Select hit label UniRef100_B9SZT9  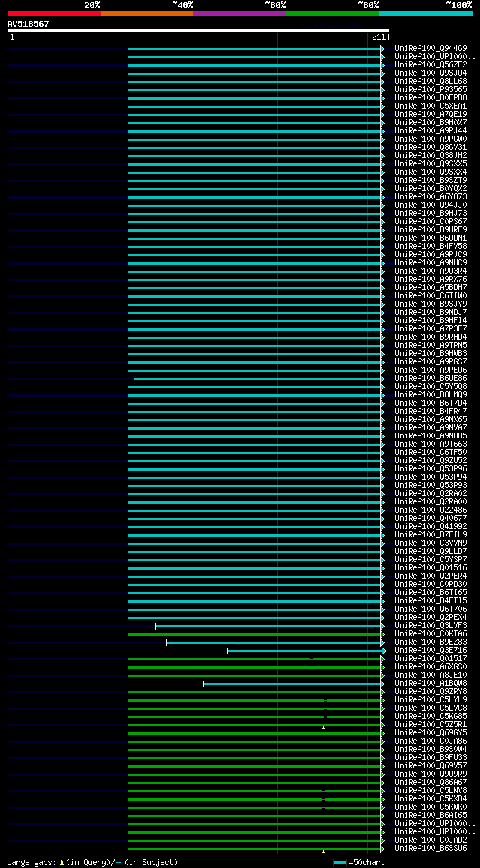[430, 180]
